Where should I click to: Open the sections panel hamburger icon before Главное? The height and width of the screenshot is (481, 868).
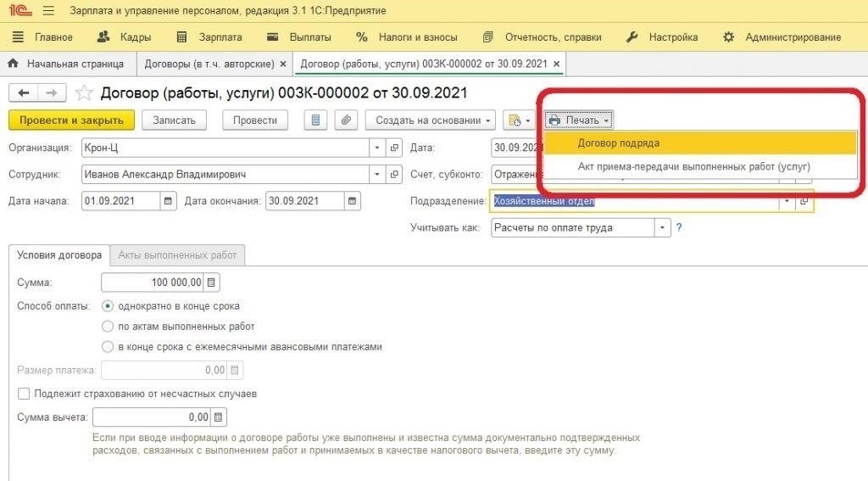[x=18, y=37]
